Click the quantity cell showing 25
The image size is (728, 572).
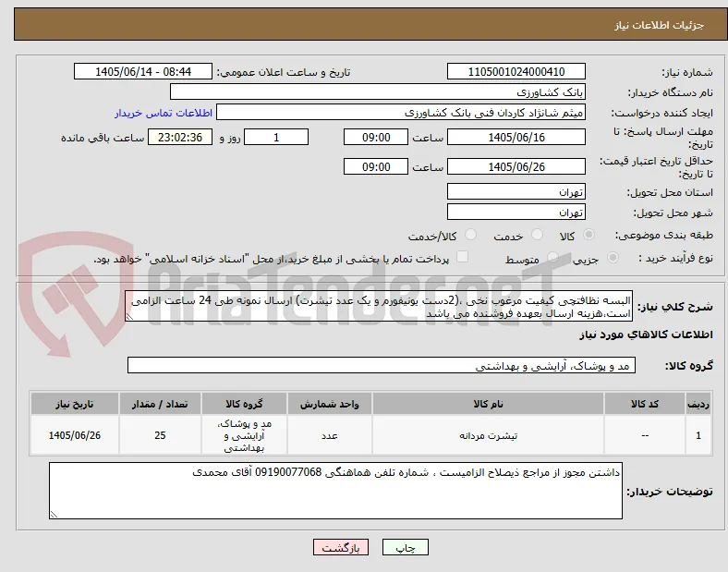point(160,435)
